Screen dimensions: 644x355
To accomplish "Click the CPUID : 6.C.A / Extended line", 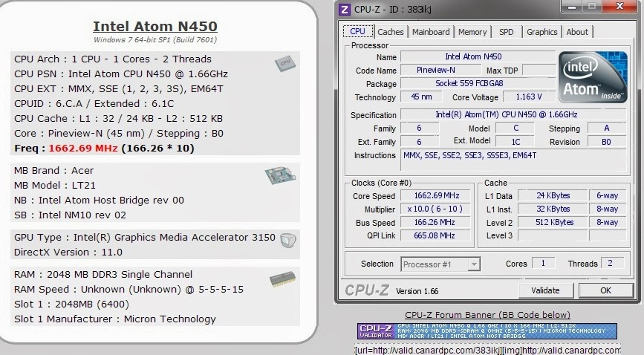I will (94, 103).
